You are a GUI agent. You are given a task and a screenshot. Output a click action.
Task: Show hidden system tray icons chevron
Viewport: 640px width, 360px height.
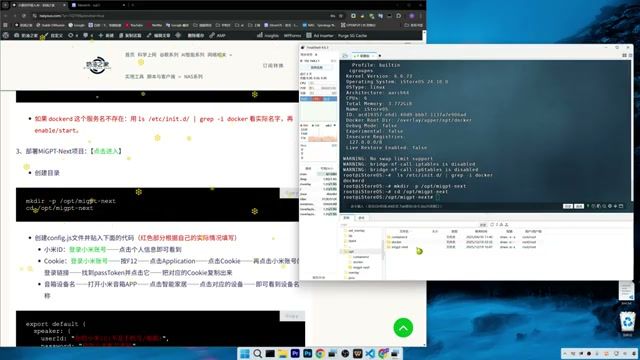coord(565,353)
